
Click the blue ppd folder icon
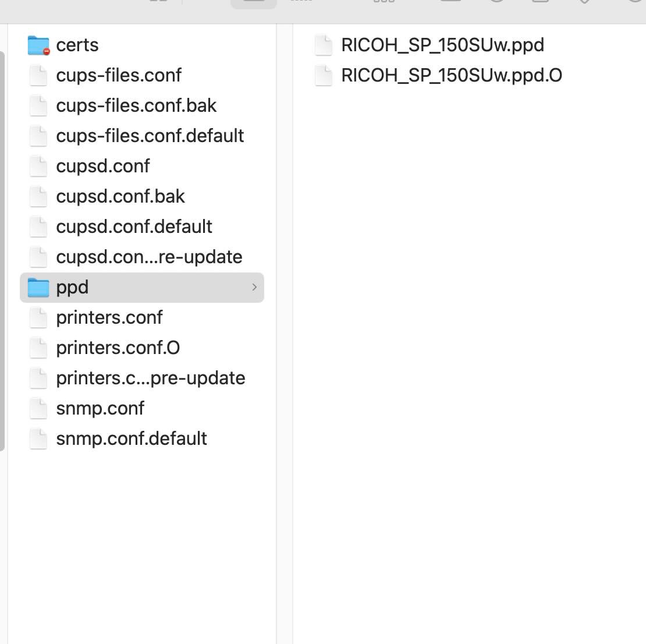(x=38, y=288)
